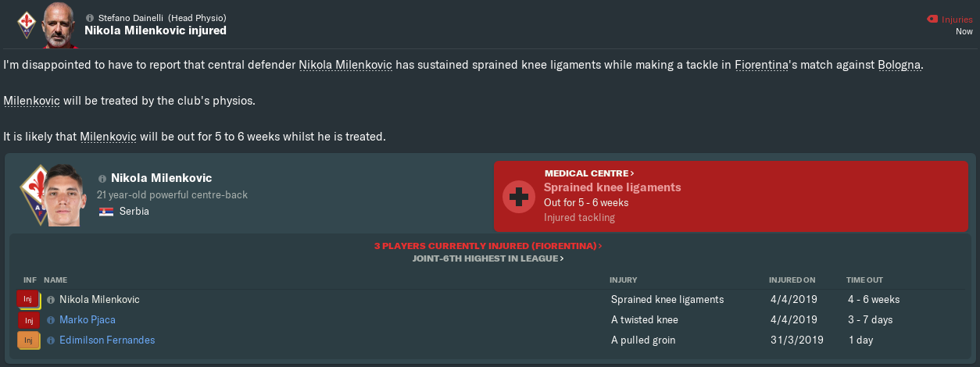The width and height of the screenshot is (980, 367).
Task: Click the Injuries tag icon
Action: (x=931, y=19)
